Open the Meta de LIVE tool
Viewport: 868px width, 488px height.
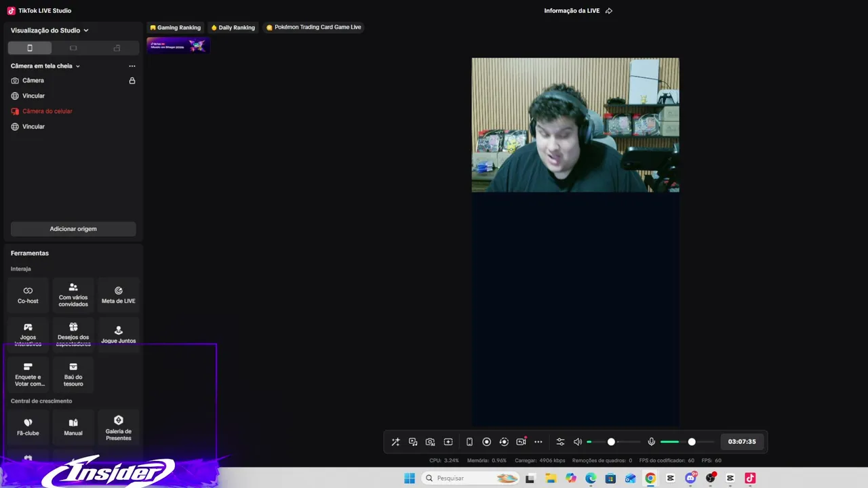coord(119,295)
